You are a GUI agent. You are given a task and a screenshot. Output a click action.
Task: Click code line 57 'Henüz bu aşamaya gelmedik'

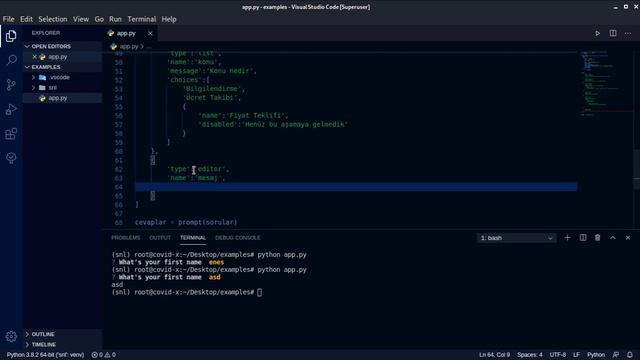click(273, 124)
